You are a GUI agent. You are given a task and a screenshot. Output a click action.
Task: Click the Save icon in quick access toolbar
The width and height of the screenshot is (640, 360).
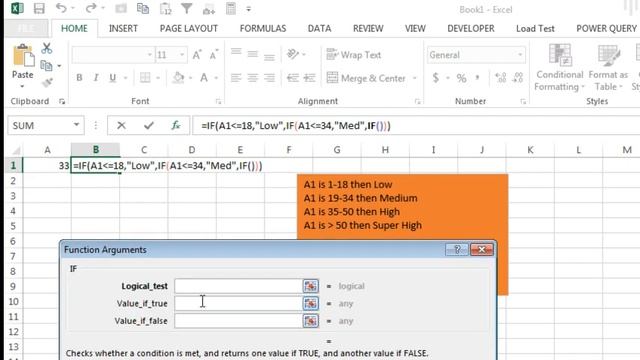tap(39, 9)
